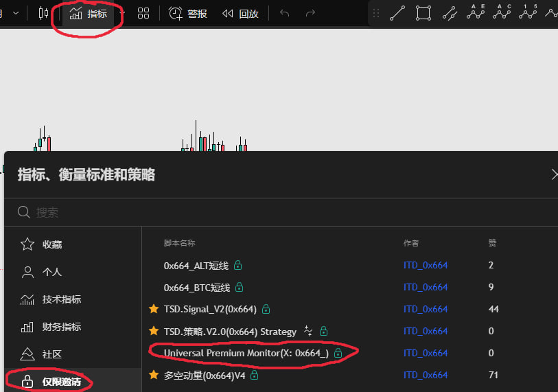This screenshot has width=558, height=392.
Task: Select the 仅限邀请 invite-only category
Action: [73, 381]
